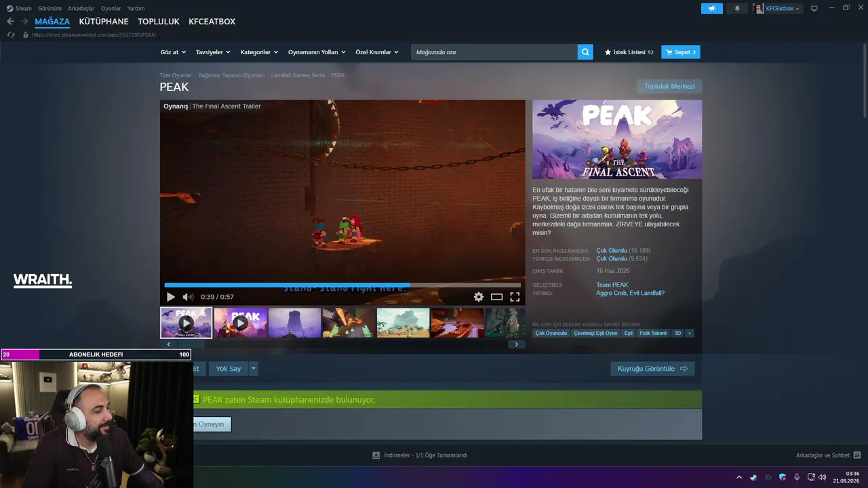The image size is (868, 488).
Task: Open the Friends and Chat icon
Action: pyautogui.click(x=857, y=455)
